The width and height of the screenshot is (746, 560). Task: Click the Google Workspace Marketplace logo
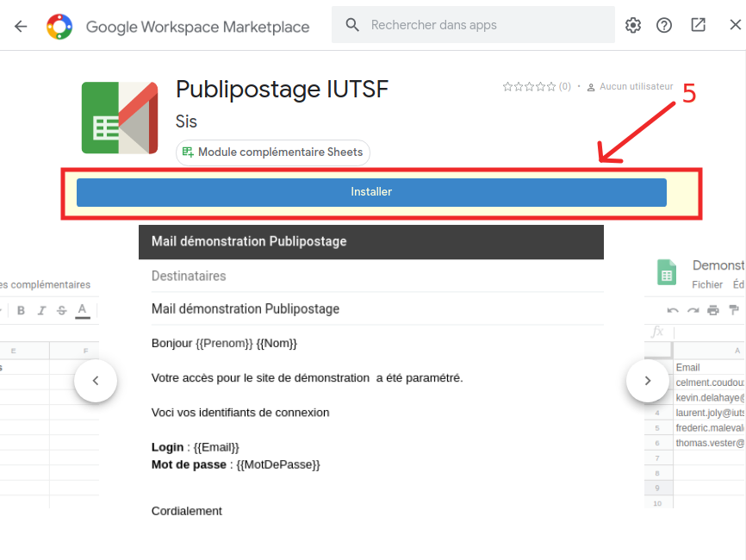coord(59,27)
